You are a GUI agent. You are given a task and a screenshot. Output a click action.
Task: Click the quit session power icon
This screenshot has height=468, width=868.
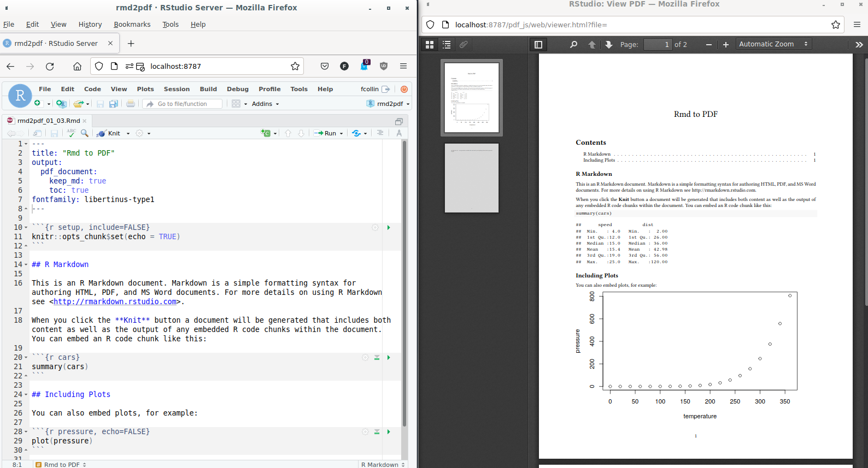tap(404, 89)
